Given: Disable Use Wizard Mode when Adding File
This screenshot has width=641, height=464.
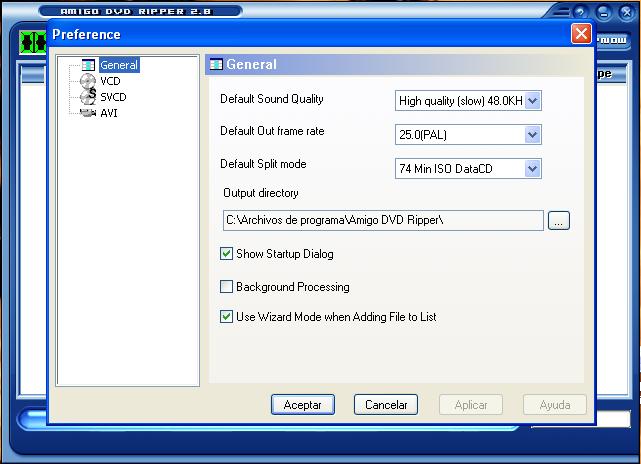Looking at the screenshot, I should pyautogui.click(x=226, y=317).
